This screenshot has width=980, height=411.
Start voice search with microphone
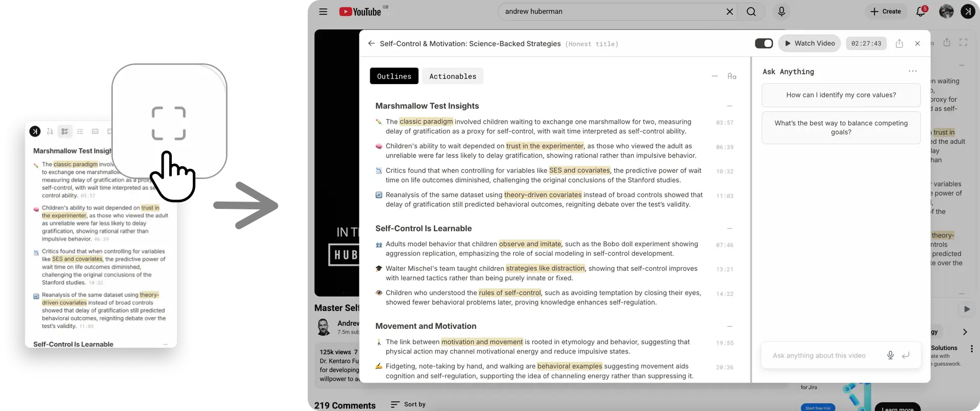point(782,11)
